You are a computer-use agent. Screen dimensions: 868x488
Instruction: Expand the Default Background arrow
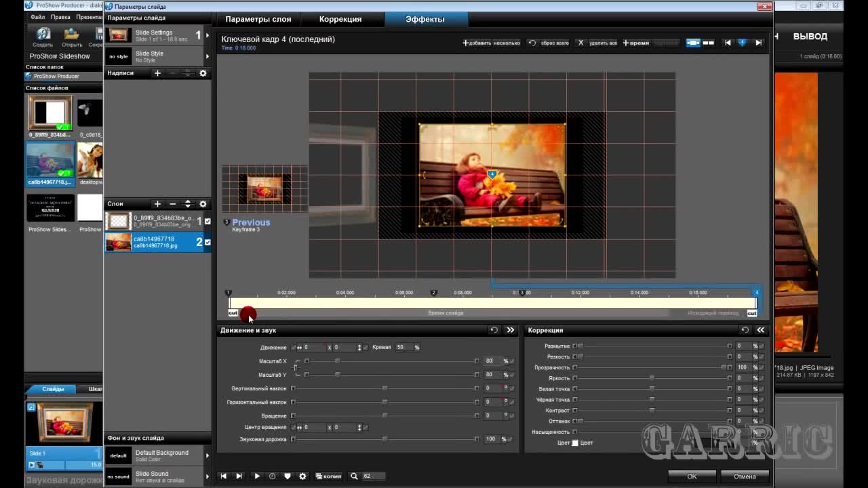point(208,455)
